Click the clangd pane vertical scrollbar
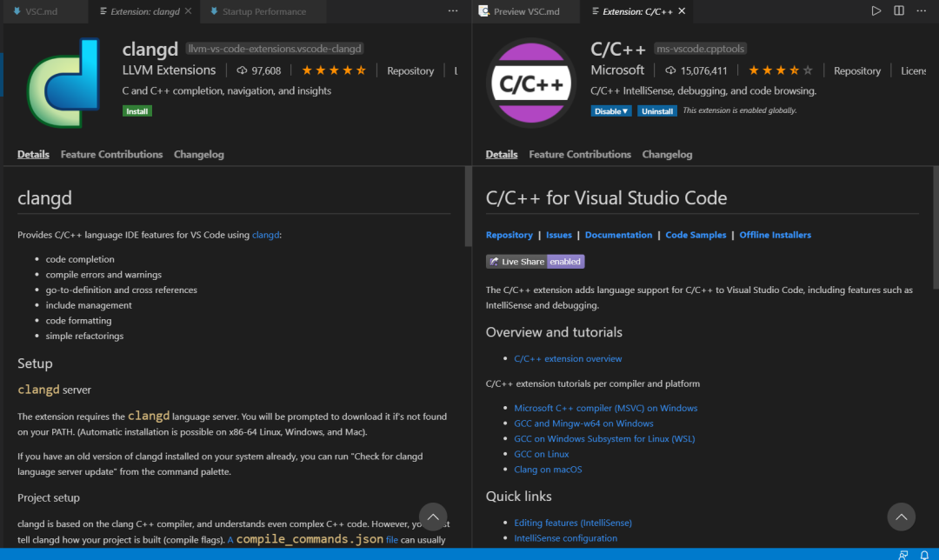This screenshot has height=560, width=939. 469,207
